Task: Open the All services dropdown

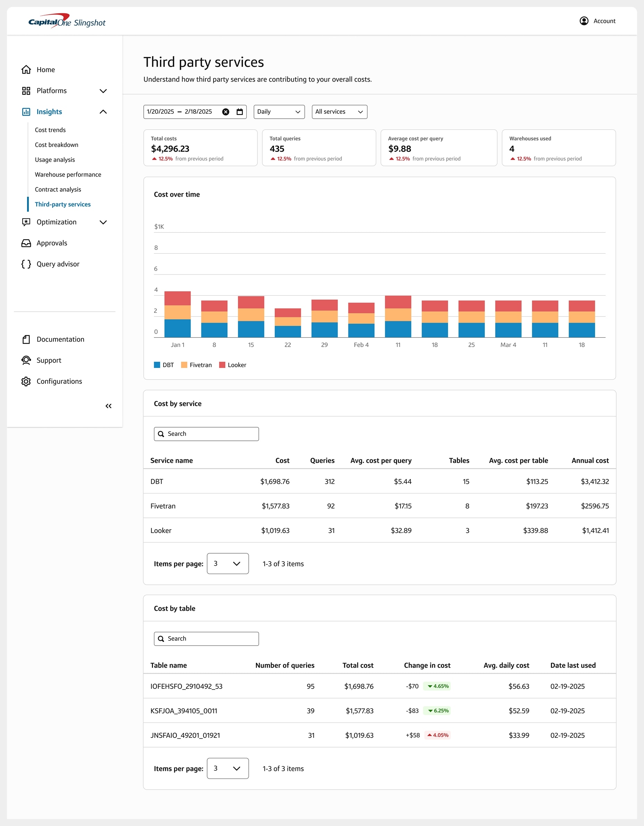Action: tap(339, 111)
